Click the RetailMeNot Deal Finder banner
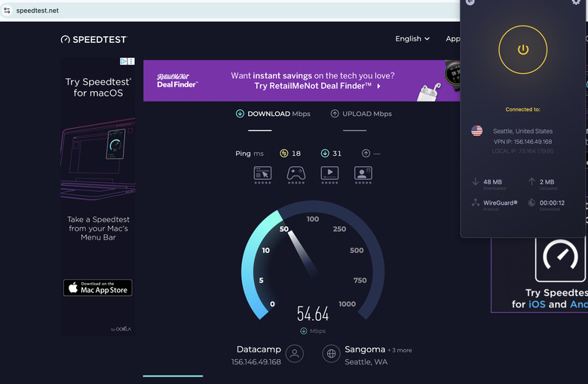588x384 pixels. pyautogui.click(x=302, y=81)
